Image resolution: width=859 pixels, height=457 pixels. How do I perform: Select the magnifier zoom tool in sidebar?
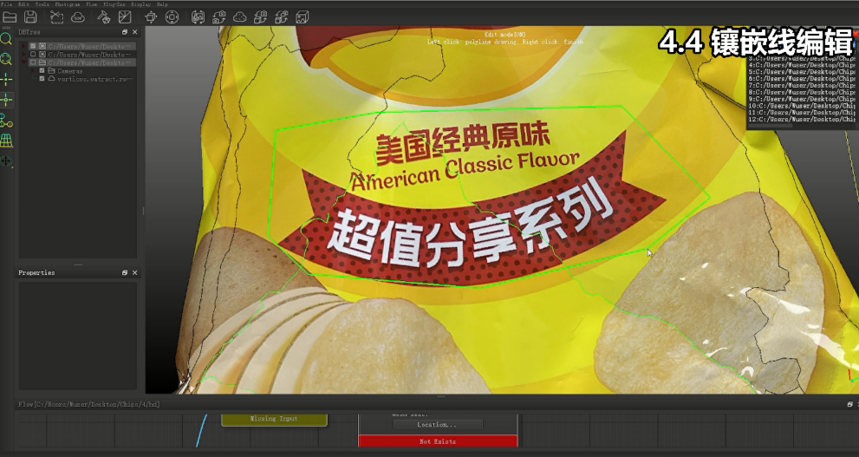[x=5, y=38]
